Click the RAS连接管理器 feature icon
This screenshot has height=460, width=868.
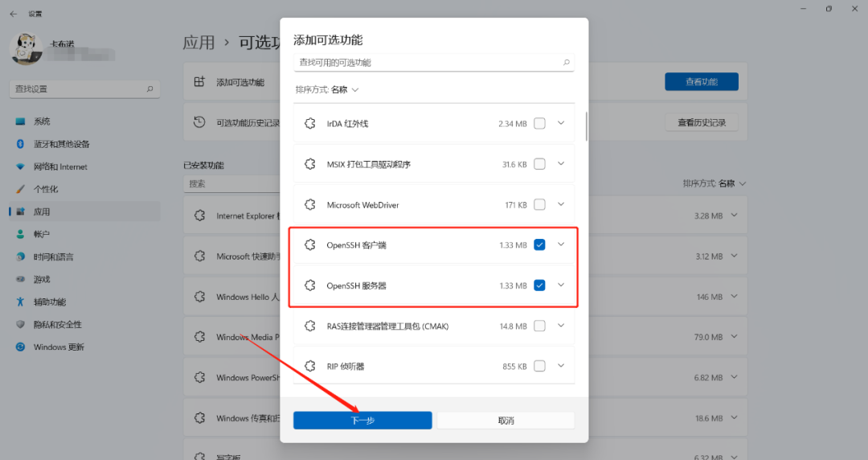pos(310,326)
